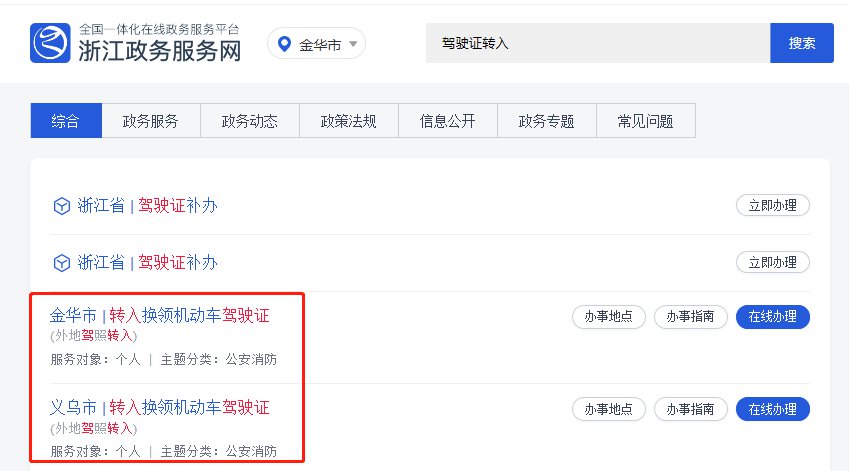Click 在线办理 for the 金华市 result

773,317
